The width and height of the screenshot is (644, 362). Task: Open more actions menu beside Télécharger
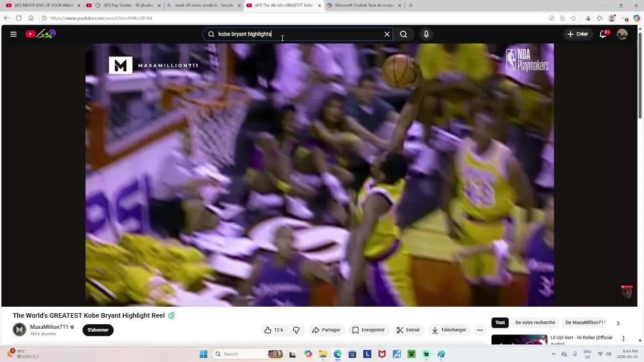click(480, 330)
